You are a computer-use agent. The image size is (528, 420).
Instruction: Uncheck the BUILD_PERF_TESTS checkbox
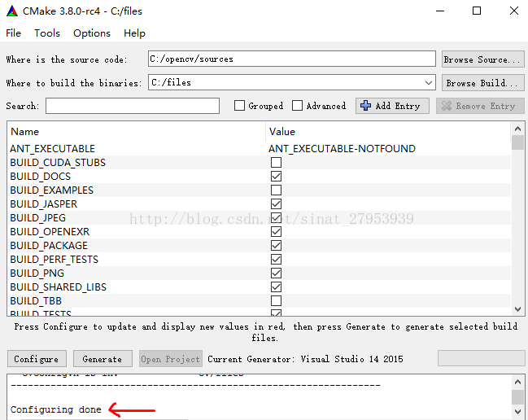(x=276, y=259)
